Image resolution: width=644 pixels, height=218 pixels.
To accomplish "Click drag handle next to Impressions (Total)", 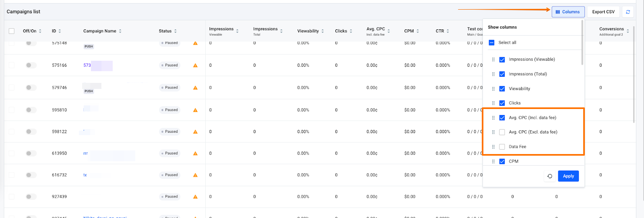I will [493, 74].
